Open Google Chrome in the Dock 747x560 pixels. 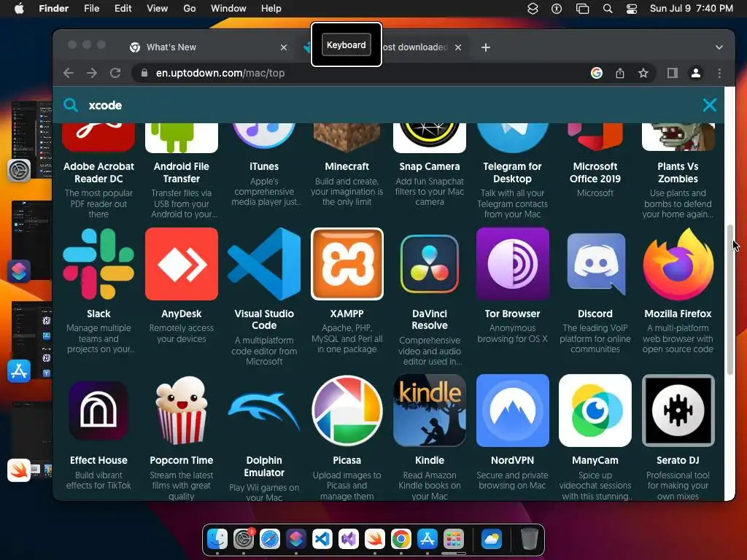point(401,539)
